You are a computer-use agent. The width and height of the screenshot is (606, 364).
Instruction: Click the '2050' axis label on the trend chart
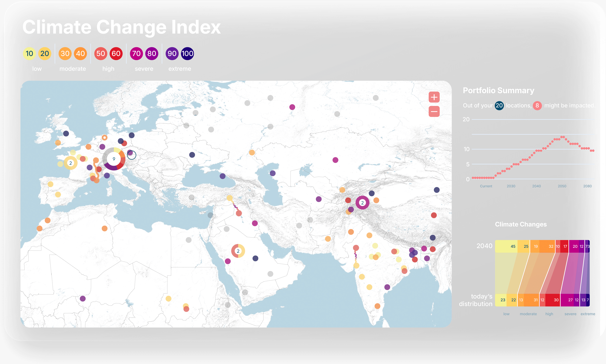click(x=562, y=186)
